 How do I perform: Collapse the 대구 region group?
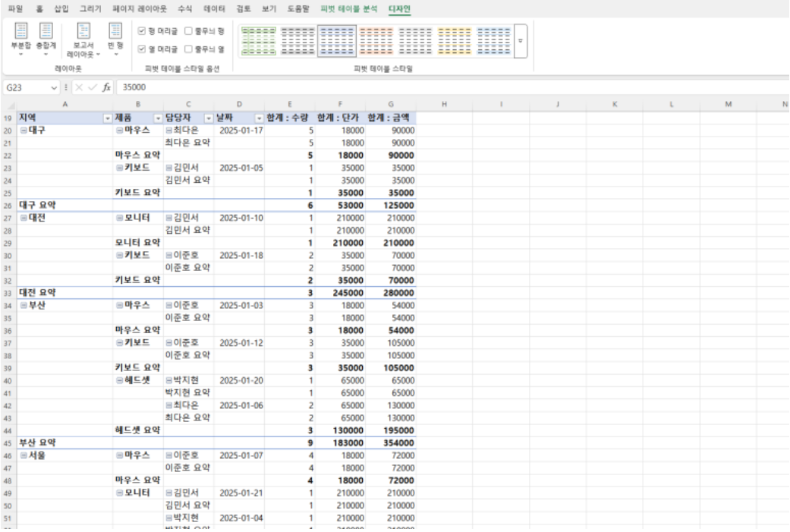pyautogui.click(x=23, y=130)
